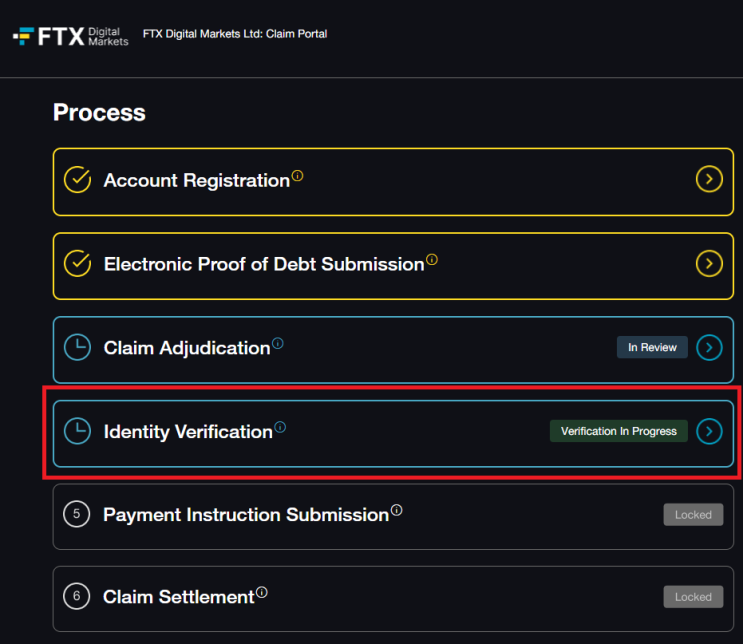The width and height of the screenshot is (743, 644).
Task: Click the Electronic Proof of Debt info icon
Action: (x=432, y=260)
